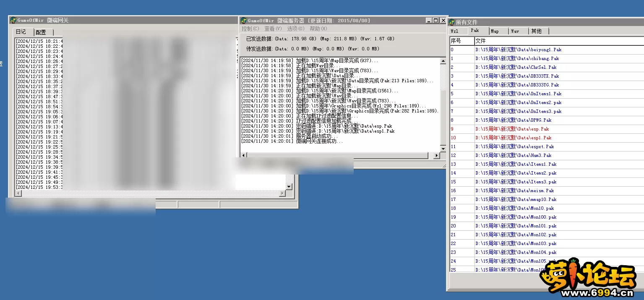Open the 帮助(H) menu

click(318, 29)
